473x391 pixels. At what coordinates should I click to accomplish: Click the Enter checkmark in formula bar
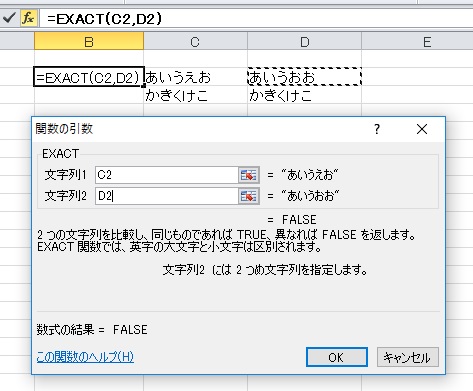click(8, 18)
